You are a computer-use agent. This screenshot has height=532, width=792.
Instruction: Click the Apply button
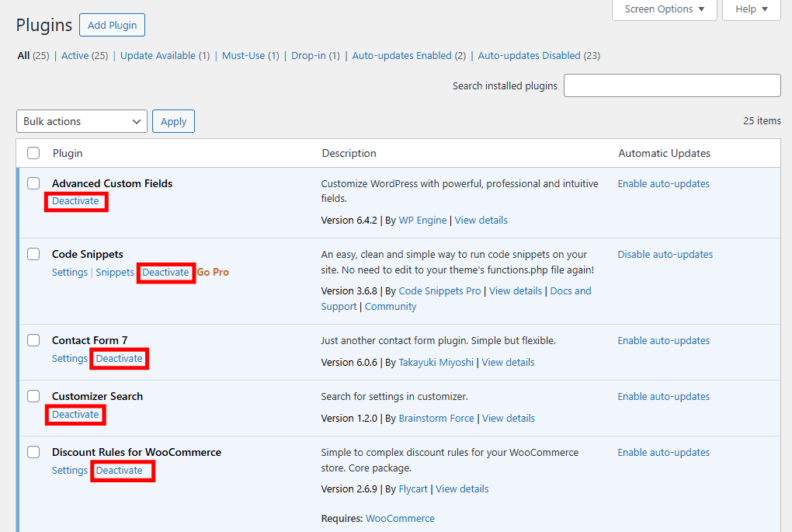pyautogui.click(x=173, y=121)
